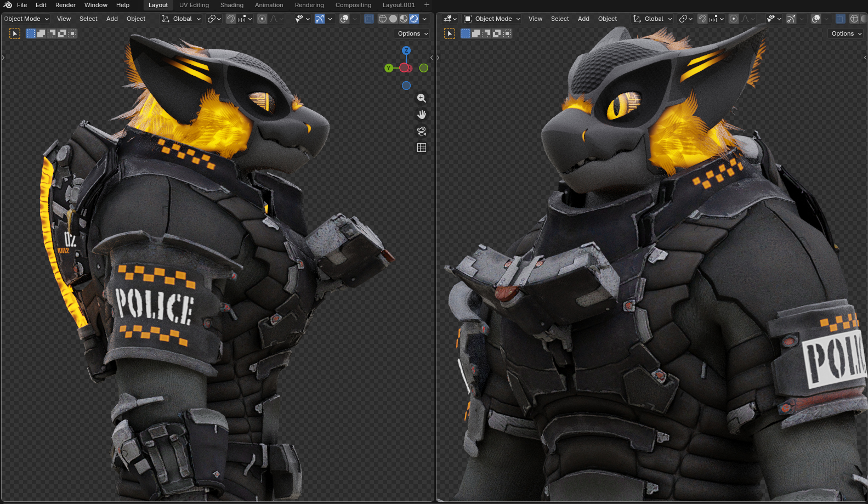Switch to the UV Editing workspace tab
Image resolution: width=868 pixels, height=504 pixels.
tap(194, 5)
